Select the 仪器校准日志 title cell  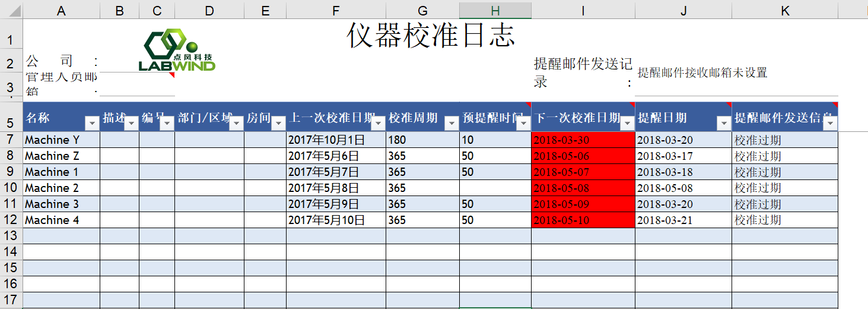pos(431,36)
